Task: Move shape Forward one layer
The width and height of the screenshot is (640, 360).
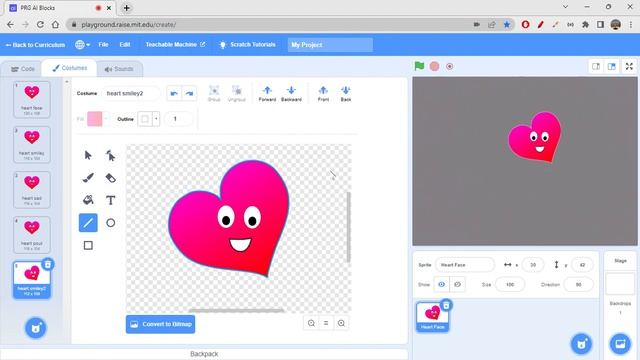Action: [x=267, y=93]
